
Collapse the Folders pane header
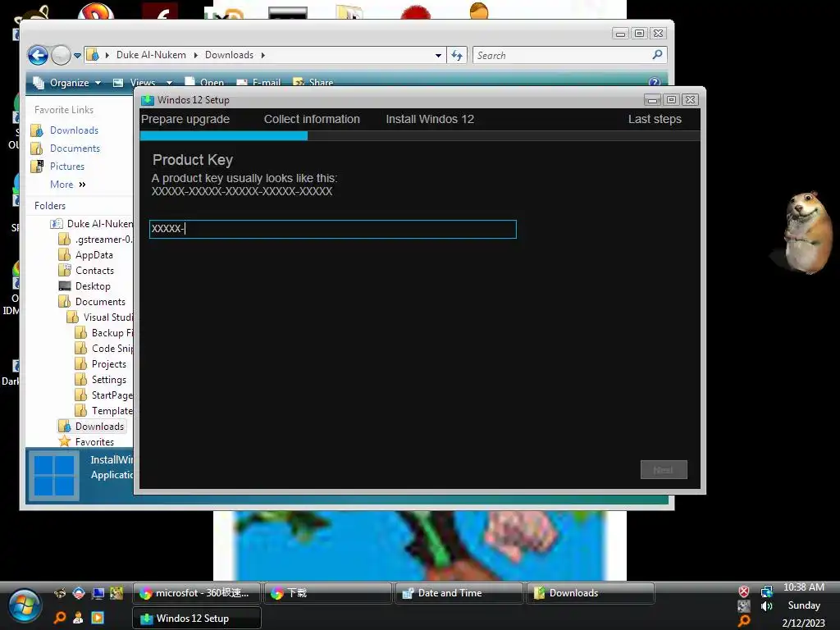coord(50,206)
